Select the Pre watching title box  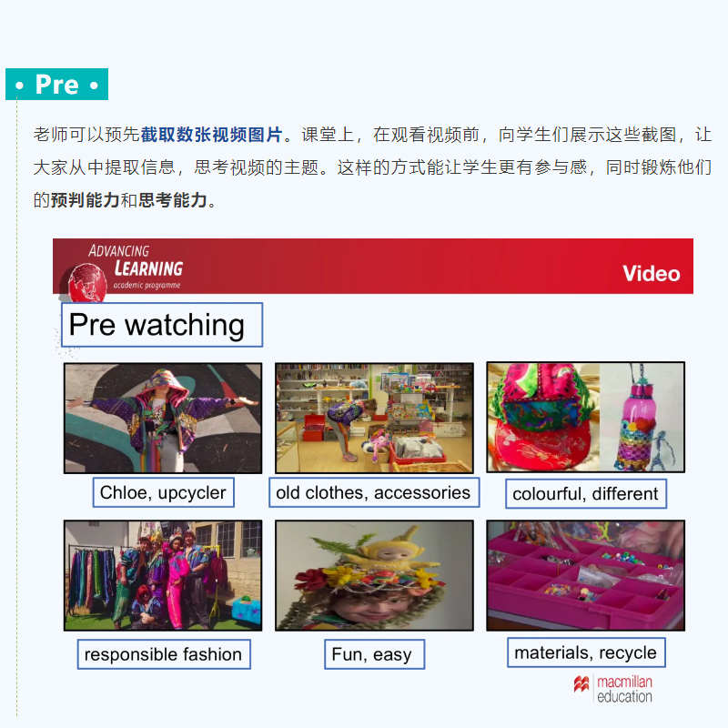point(162,325)
